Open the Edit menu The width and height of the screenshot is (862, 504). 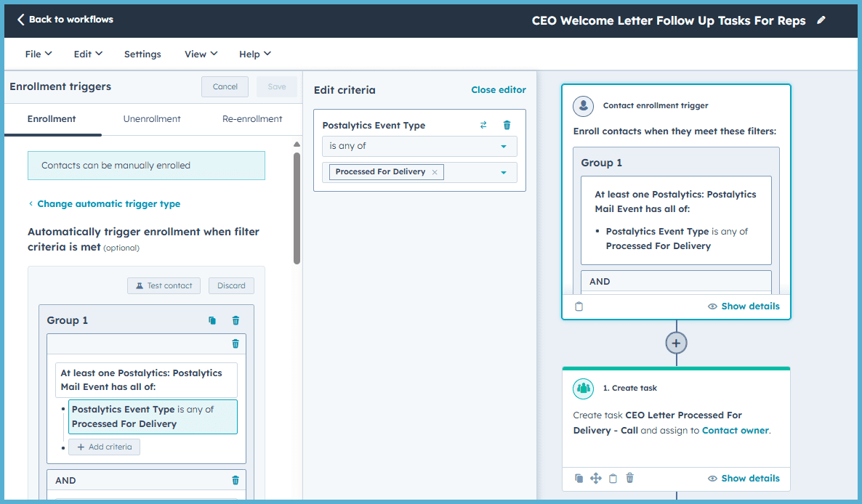tap(88, 54)
